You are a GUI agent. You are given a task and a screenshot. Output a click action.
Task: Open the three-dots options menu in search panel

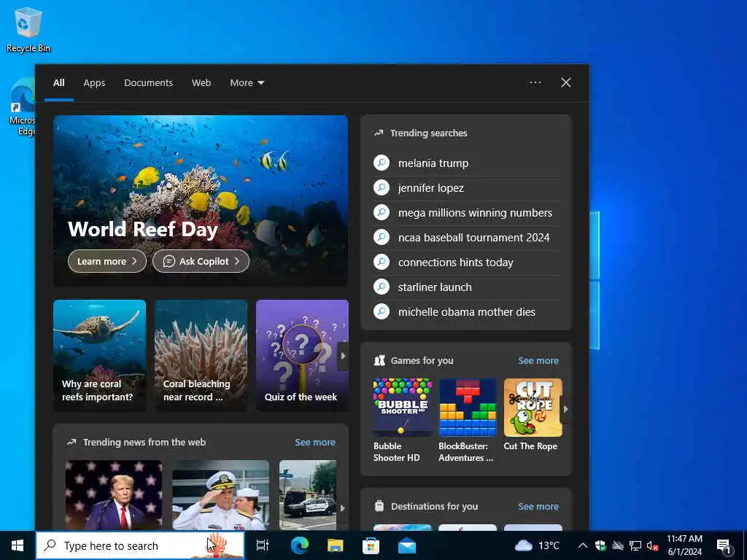pyautogui.click(x=535, y=82)
